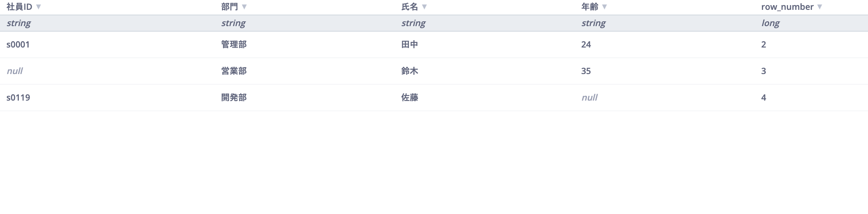Select the null 社員ID cell
Viewport: 868px width, 214px height.
click(x=15, y=71)
